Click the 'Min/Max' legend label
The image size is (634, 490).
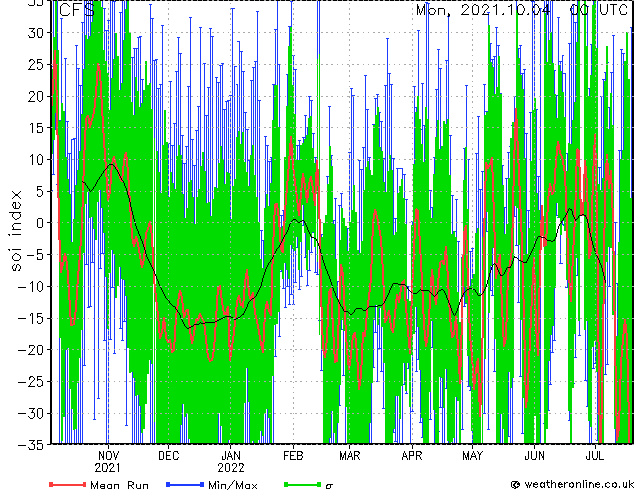[232, 485]
